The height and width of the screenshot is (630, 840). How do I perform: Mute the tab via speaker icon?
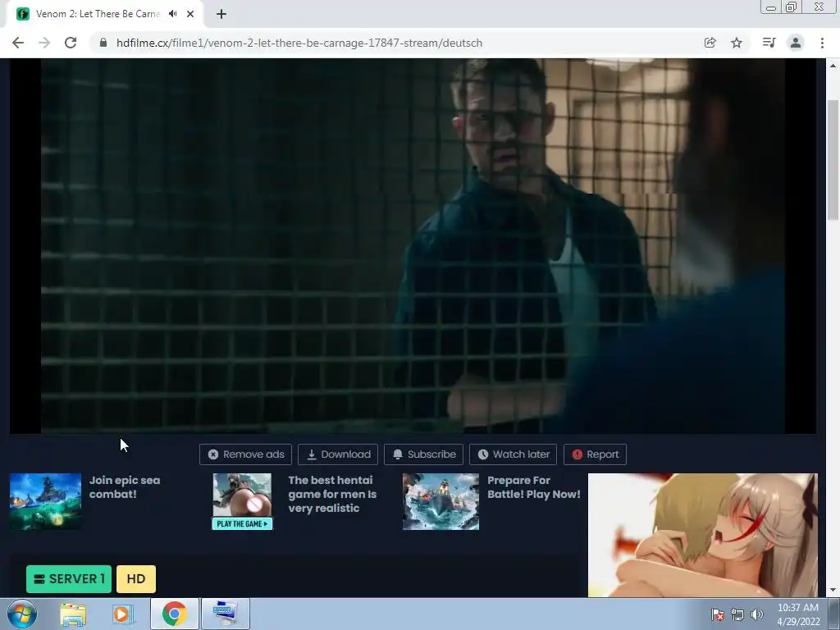172,14
